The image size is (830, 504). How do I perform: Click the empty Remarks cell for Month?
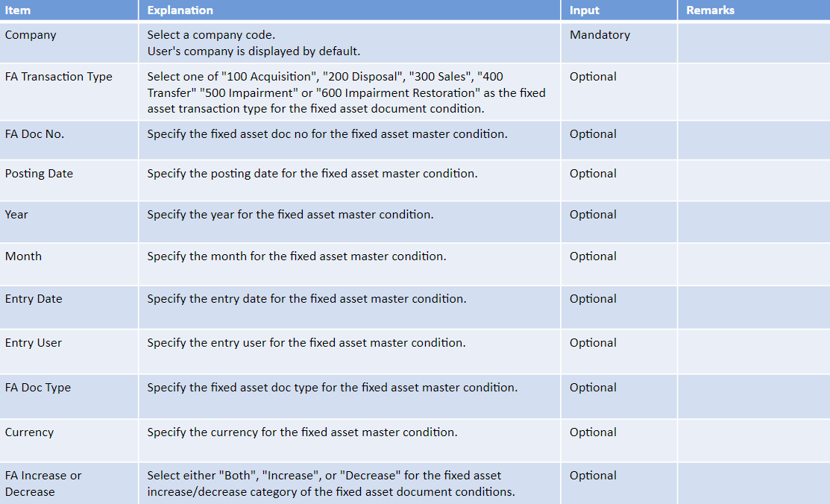click(754, 265)
